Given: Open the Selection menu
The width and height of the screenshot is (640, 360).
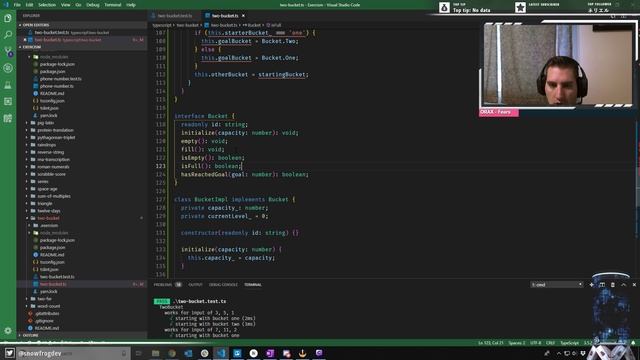Looking at the screenshot, I should 47,5.
